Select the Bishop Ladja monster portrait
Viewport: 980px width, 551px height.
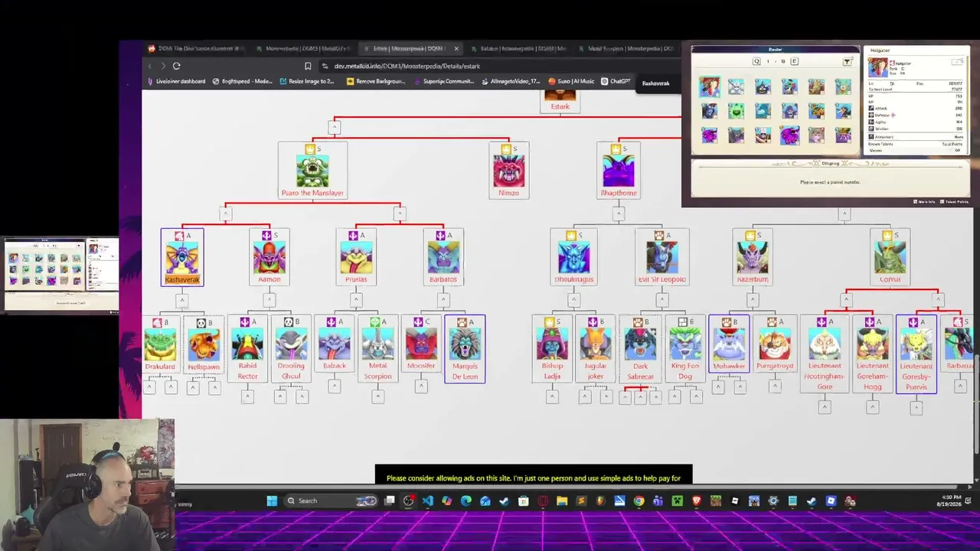pyautogui.click(x=552, y=344)
